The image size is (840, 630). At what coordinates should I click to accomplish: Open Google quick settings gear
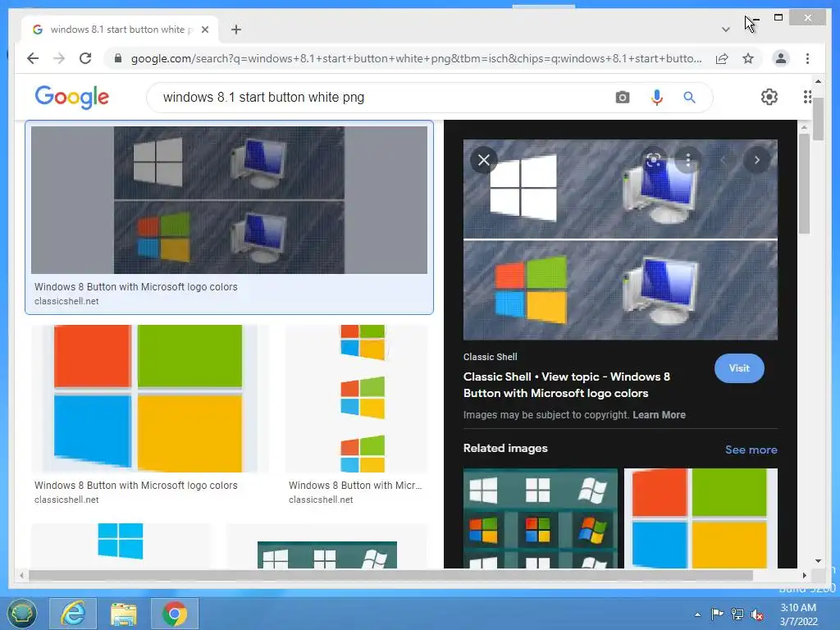[x=769, y=97]
